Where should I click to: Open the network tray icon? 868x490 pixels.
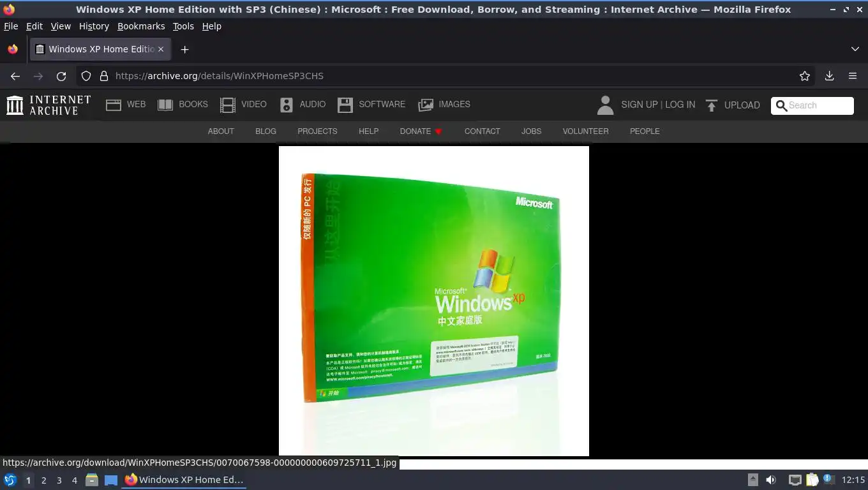795,480
